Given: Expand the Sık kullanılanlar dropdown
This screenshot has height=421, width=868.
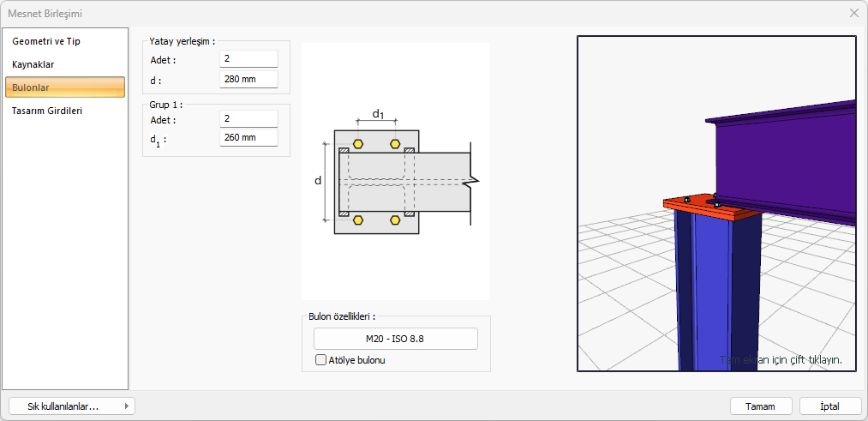Looking at the screenshot, I should pos(71,406).
